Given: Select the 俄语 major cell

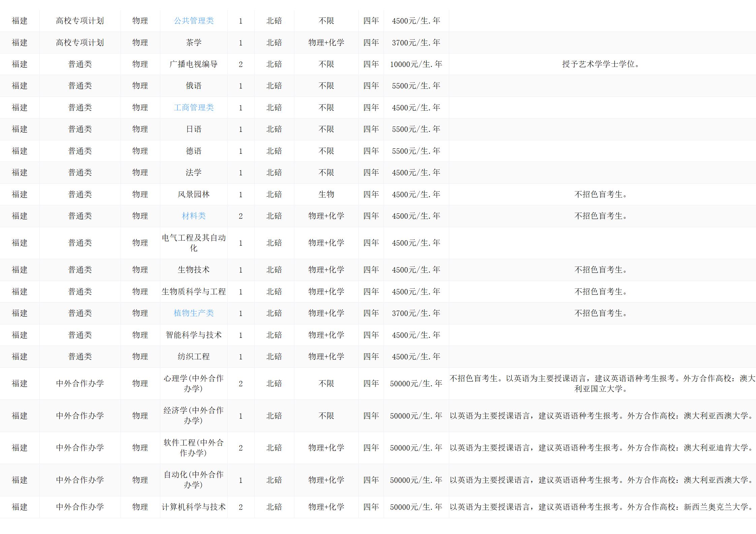Looking at the screenshot, I should click(x=194, y=86).
